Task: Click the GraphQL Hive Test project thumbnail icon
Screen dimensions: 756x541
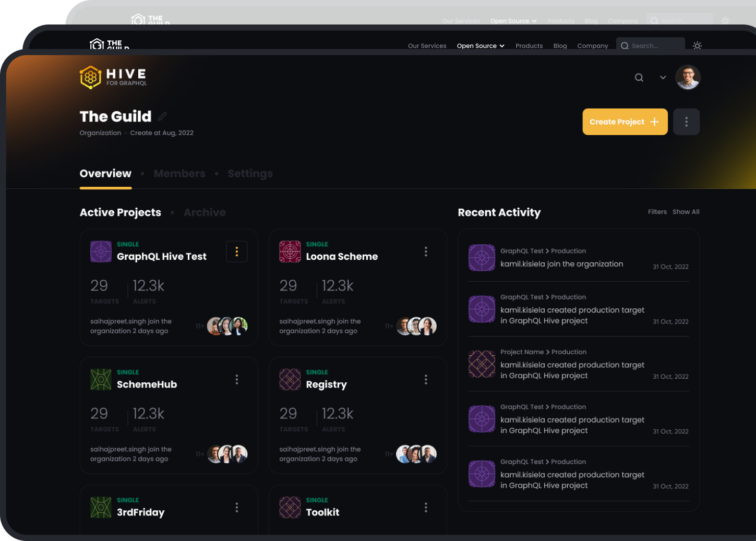Action: [100, 251]
